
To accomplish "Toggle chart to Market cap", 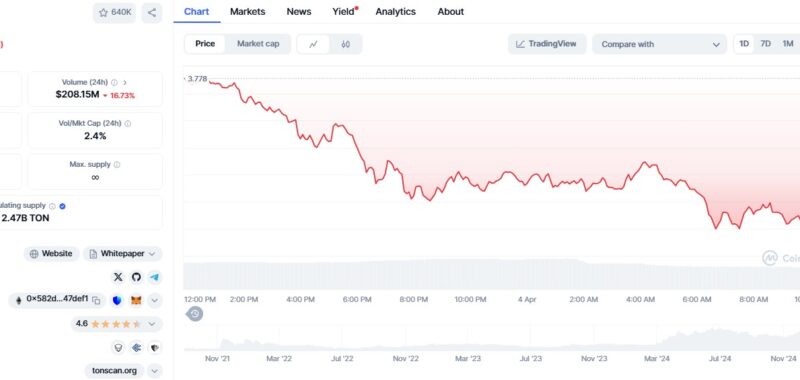I will [258, 44].
